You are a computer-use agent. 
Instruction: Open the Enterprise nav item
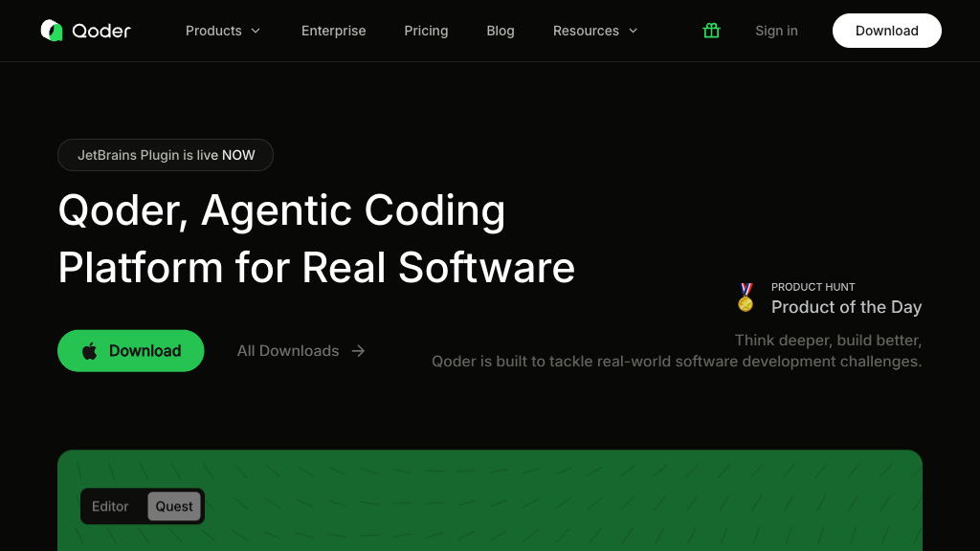(333, 31)
